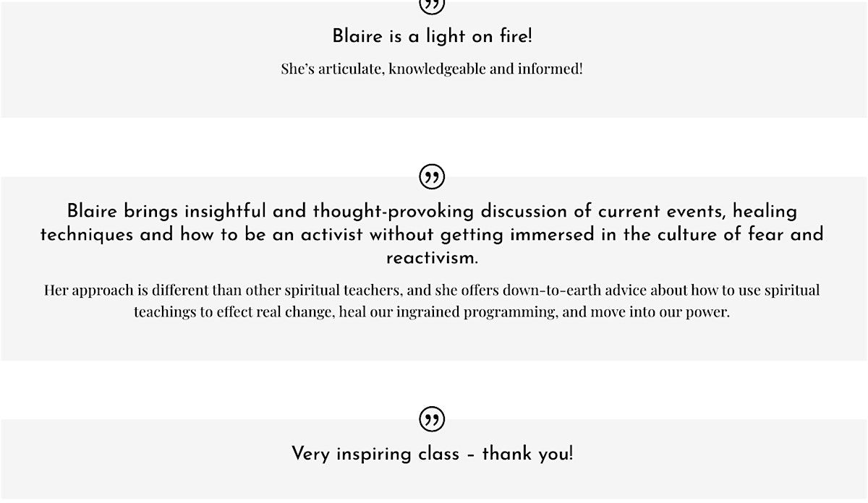Click the heading "Blaire is a light on fire!"

(x=432, y=36)
